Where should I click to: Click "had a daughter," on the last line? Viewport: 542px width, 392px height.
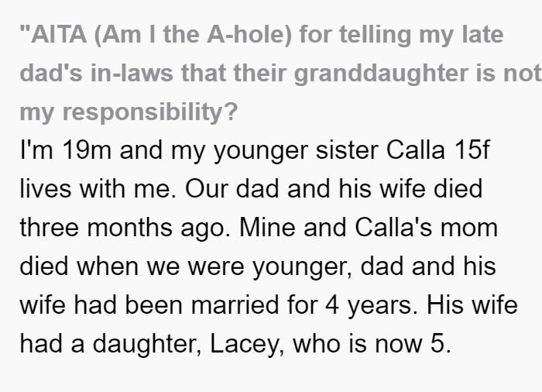point(111,344)
